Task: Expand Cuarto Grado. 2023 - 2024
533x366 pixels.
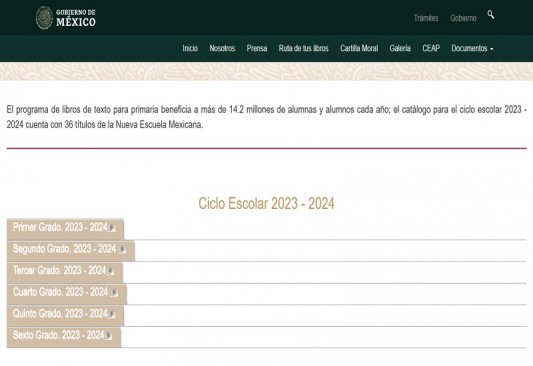Action: [x=67, y=294]
